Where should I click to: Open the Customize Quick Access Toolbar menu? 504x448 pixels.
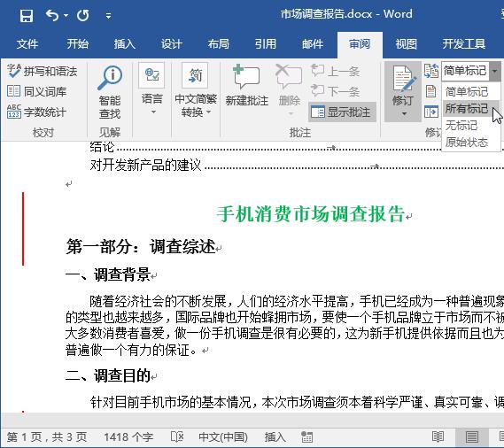[108, 15]
